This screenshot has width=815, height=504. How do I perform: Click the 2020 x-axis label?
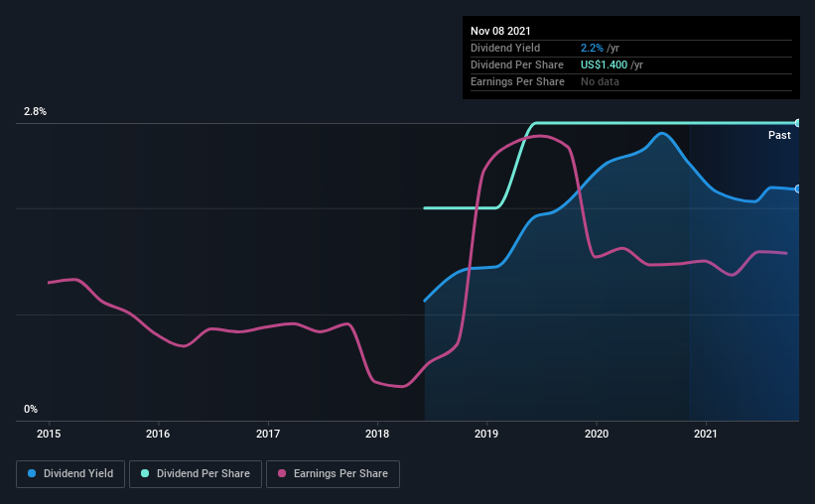(597, 434)
